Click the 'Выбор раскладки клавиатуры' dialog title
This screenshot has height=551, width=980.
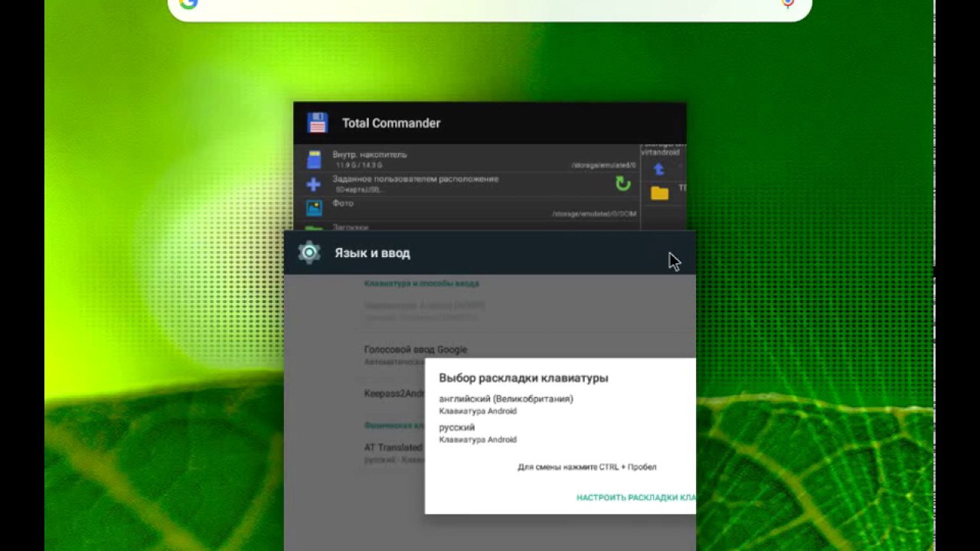(x=524, y=378)
